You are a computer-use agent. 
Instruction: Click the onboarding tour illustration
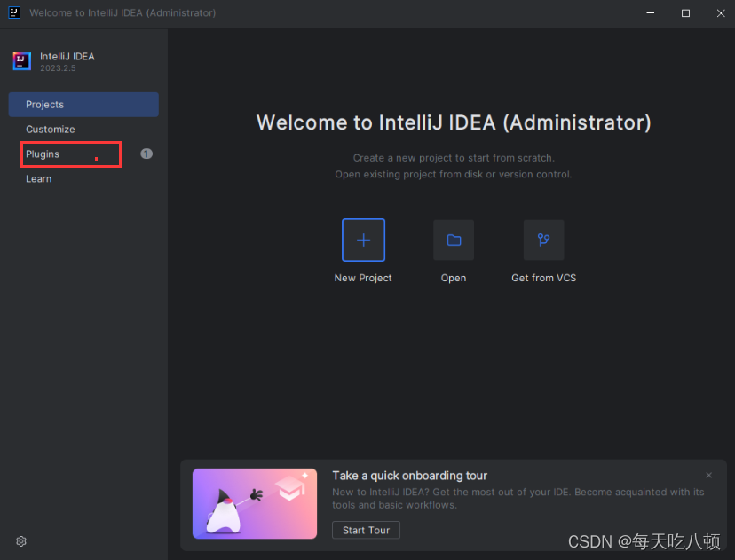click(x=255, y=503)
